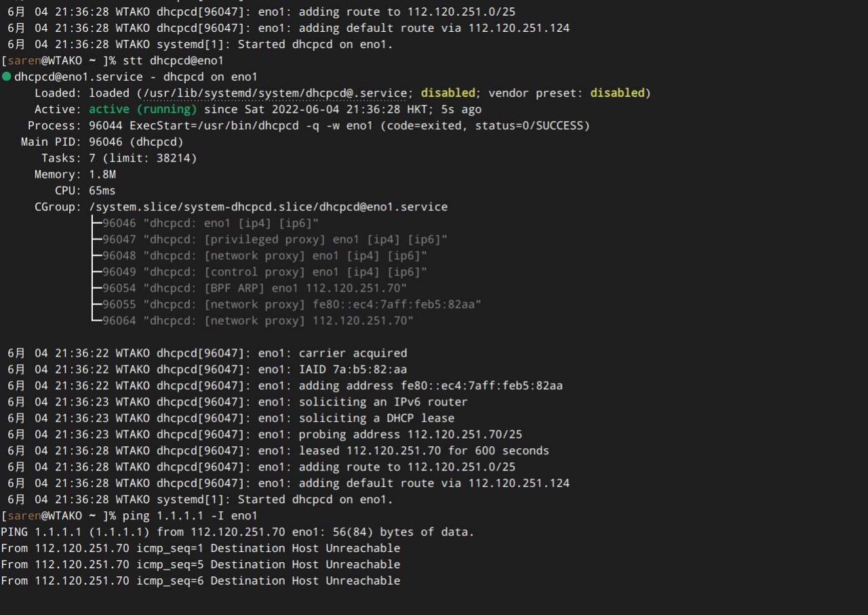Select the last tree entry 96064
This screenshot has width=868, height=615.
point(258,321)
